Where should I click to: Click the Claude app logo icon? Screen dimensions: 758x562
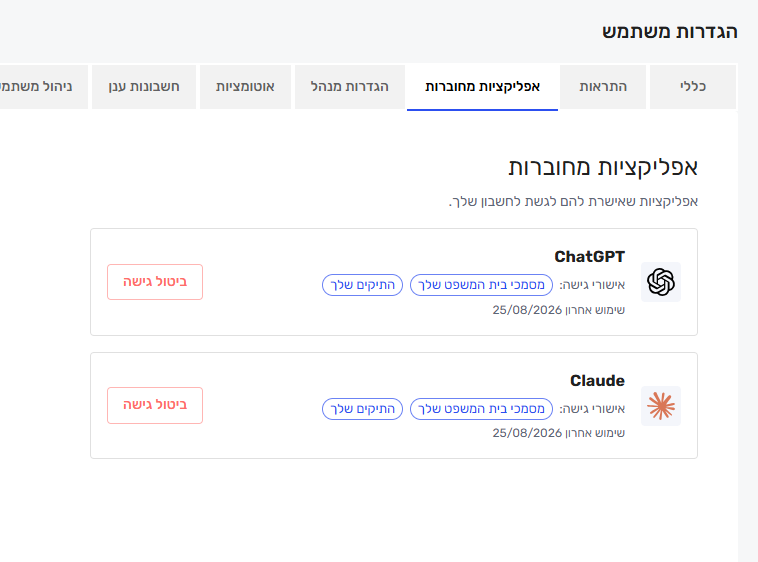click(661, 406)
